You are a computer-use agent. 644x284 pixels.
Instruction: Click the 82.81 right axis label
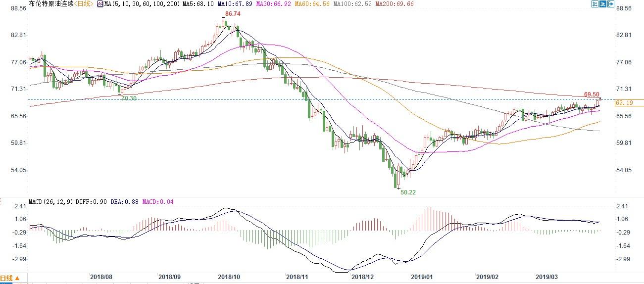pos(625,35)
